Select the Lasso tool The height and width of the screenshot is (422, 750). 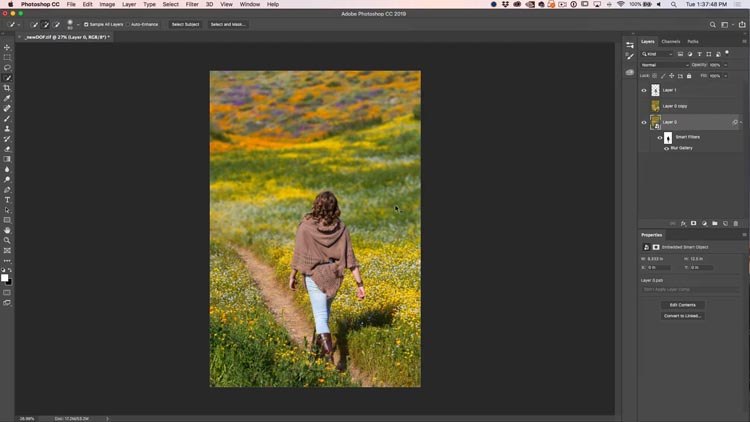(x=7, y=67)
